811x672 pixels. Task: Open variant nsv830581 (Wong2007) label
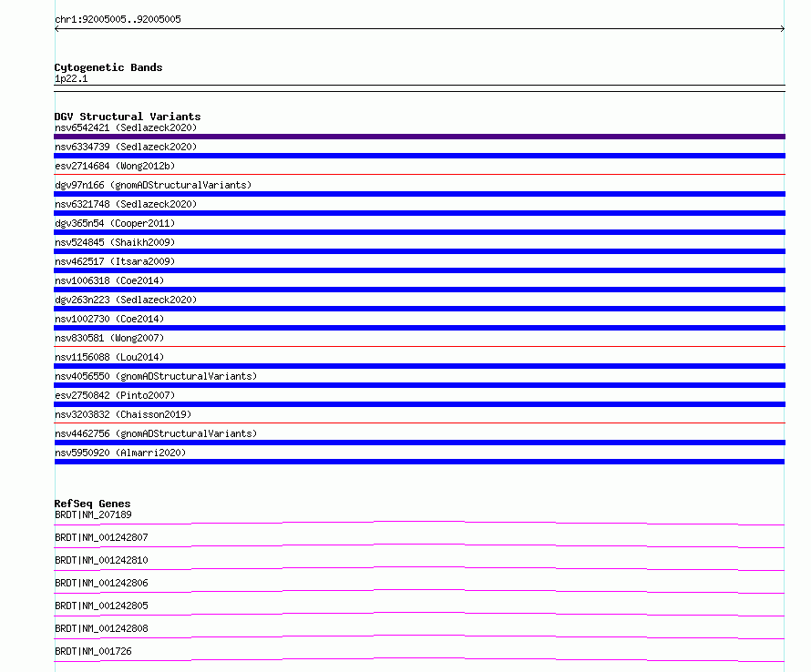[x=109, y=338]
